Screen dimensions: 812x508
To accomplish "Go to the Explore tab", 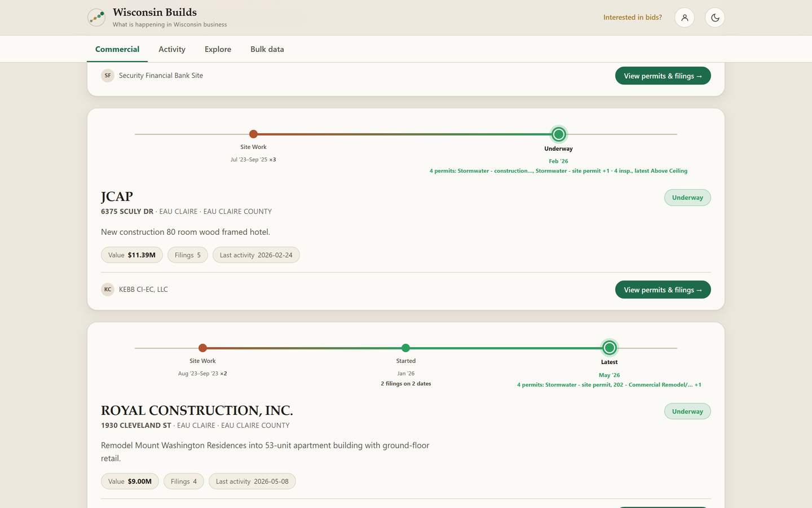I will [218, 49].
